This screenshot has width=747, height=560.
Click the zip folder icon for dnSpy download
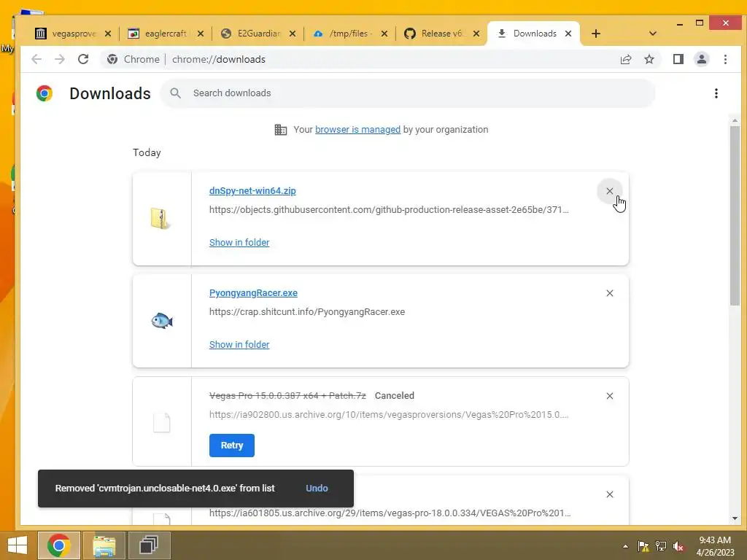(161, 219)
